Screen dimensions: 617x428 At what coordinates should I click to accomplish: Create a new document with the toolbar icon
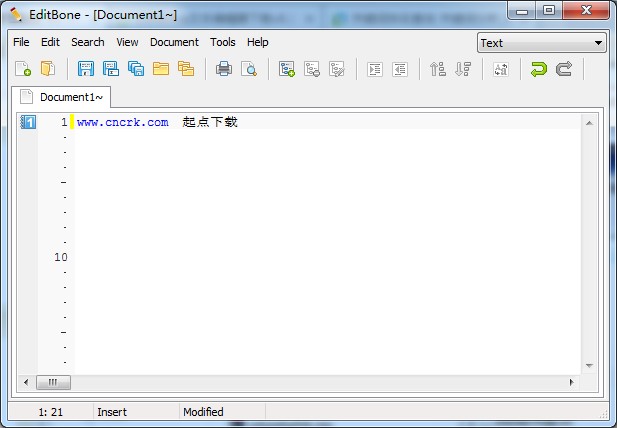(23, 69)
